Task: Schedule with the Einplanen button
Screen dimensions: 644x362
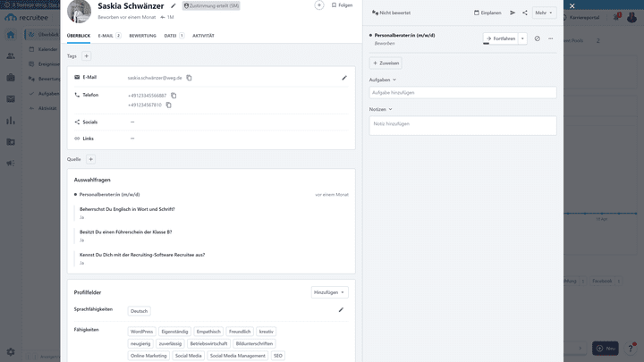Action: coord(487,13)
